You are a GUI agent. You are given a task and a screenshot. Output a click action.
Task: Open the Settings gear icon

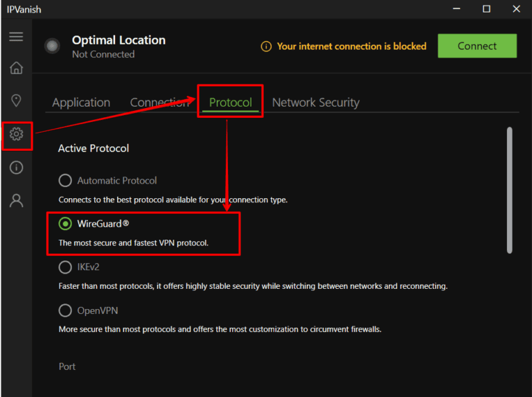point(17,134)
